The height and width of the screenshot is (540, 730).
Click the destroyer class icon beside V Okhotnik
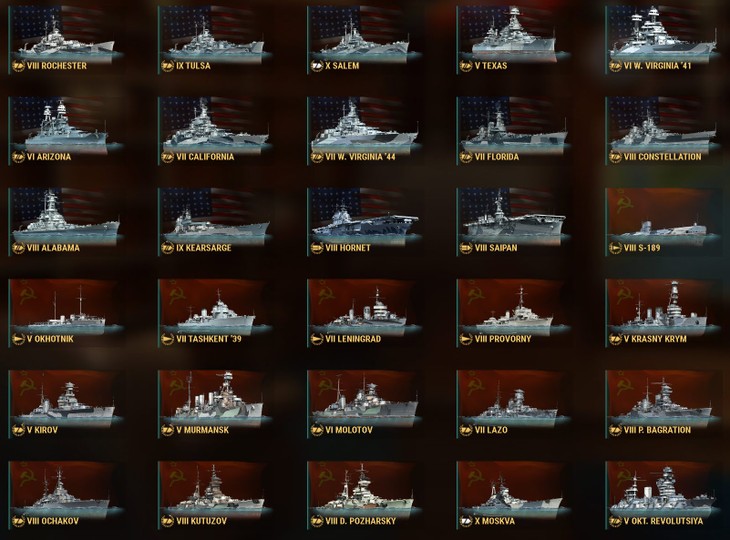pyautogui.click(x=18, y=339)
